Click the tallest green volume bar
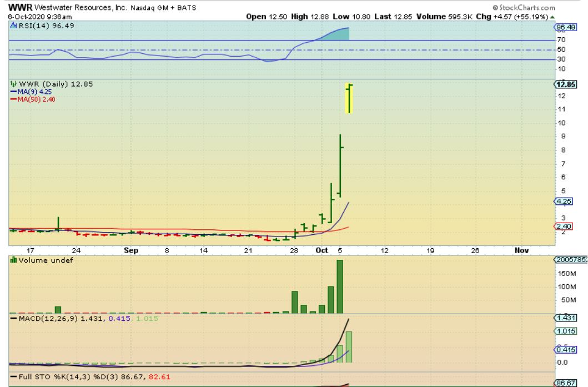 click(x=340, y=287)
